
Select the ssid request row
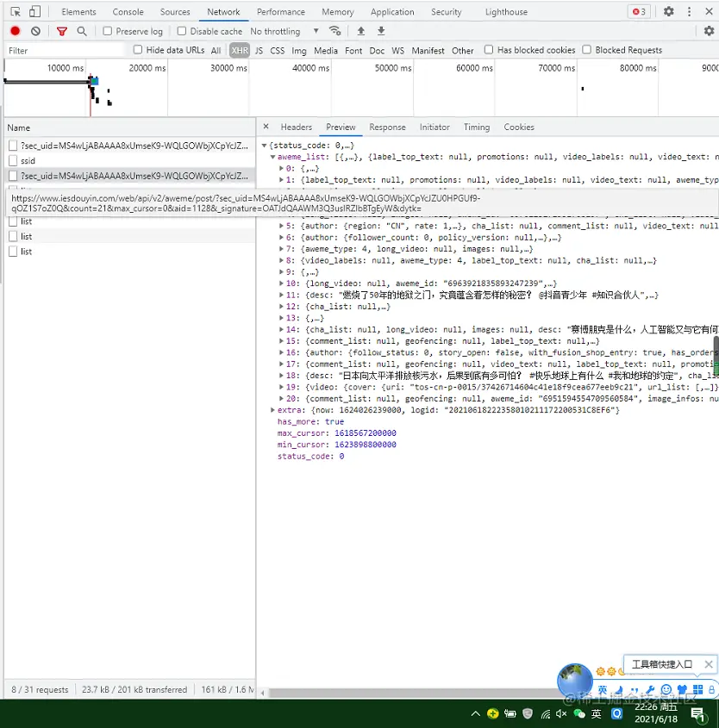point(130,160)
